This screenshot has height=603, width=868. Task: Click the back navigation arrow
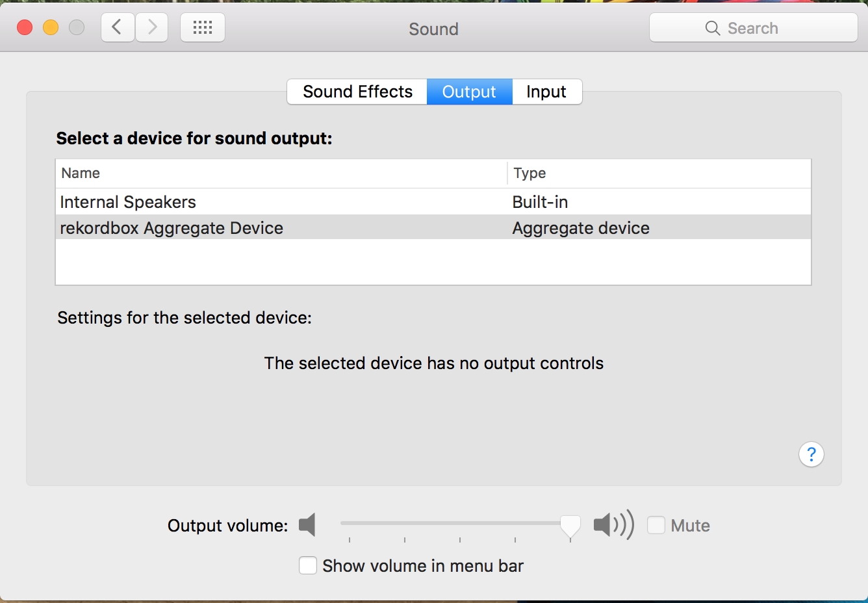pyautogui.click(x=118, y=27)
